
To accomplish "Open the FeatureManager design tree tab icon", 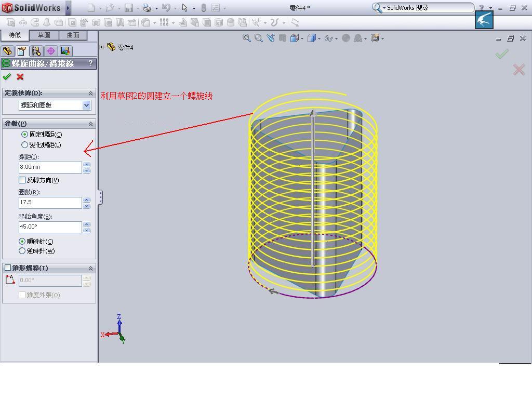I will coord(7,51).
